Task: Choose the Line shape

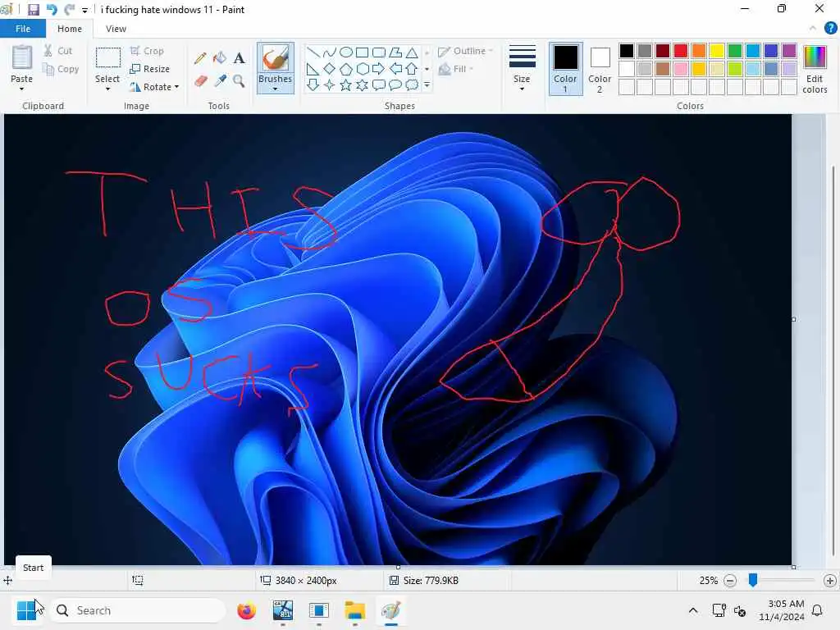Action: pos(313,52)
